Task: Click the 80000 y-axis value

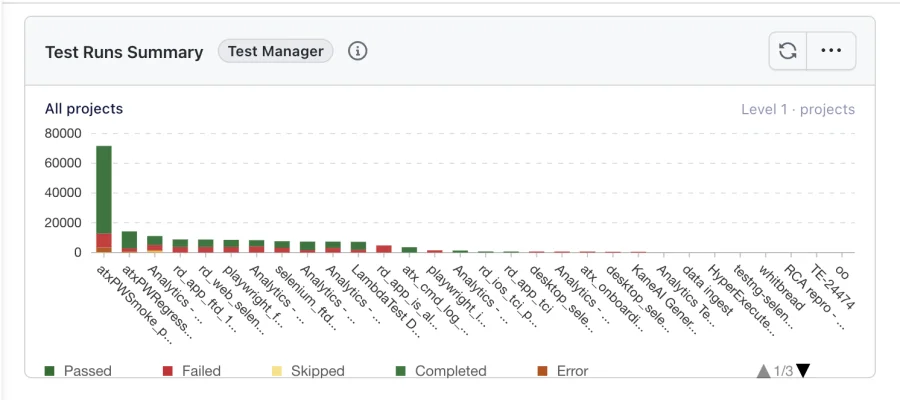Action: [x=63, y=134]
